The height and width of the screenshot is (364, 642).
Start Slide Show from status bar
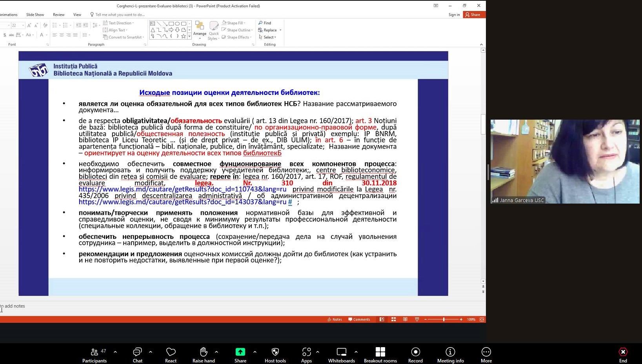tap(417, 319)
